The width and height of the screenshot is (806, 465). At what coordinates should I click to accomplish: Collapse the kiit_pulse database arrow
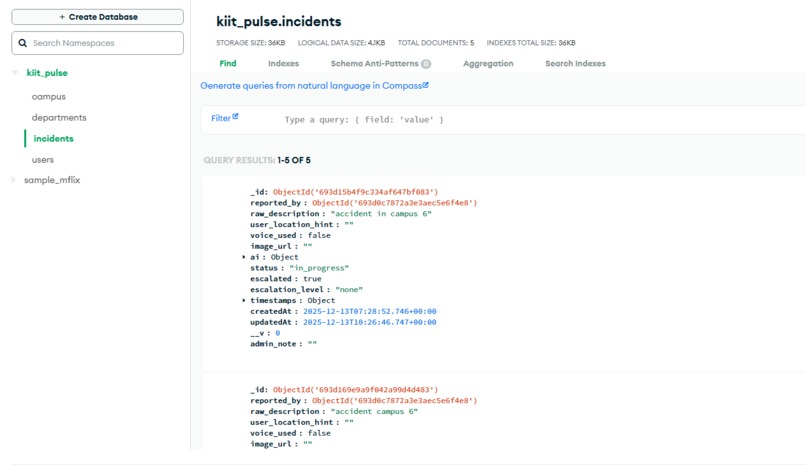pyautogui.click(x=15, y=72)
